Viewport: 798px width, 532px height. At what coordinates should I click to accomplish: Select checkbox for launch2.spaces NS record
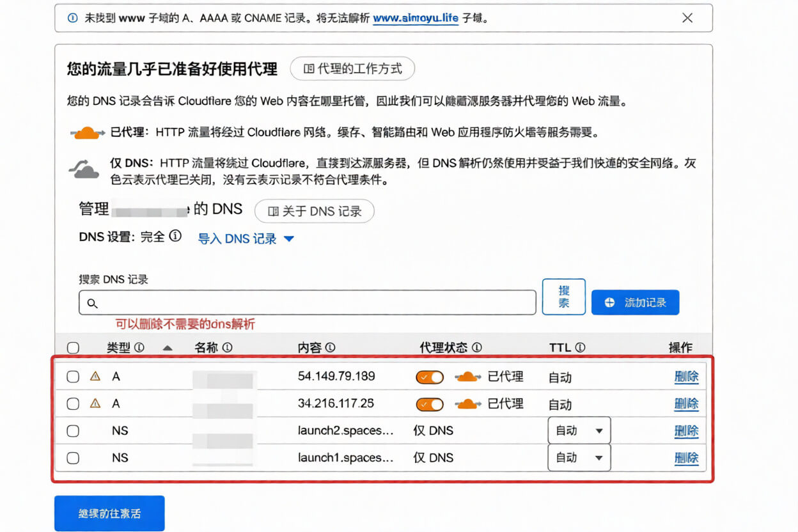pos(73,431)
